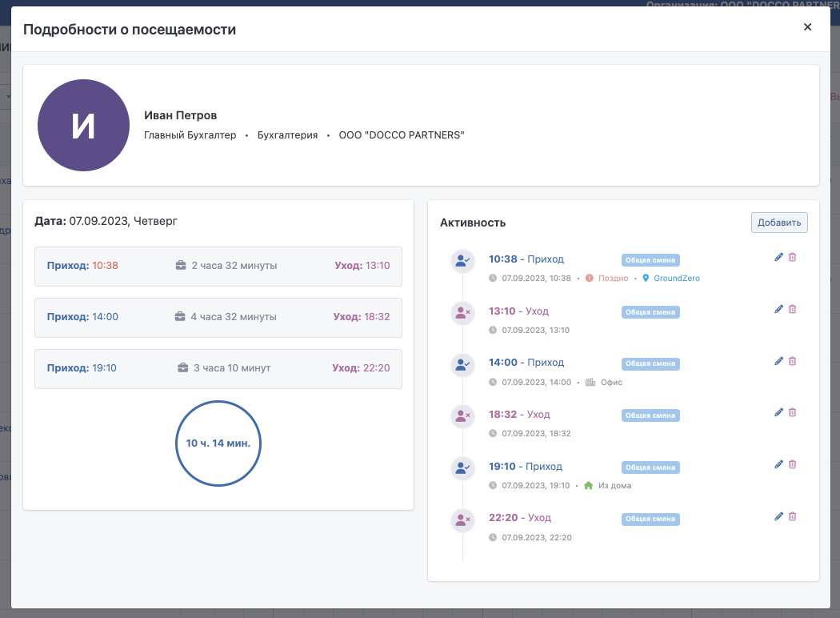Delete the 10:38 Приход activity entry

click(x=792, y=257)
